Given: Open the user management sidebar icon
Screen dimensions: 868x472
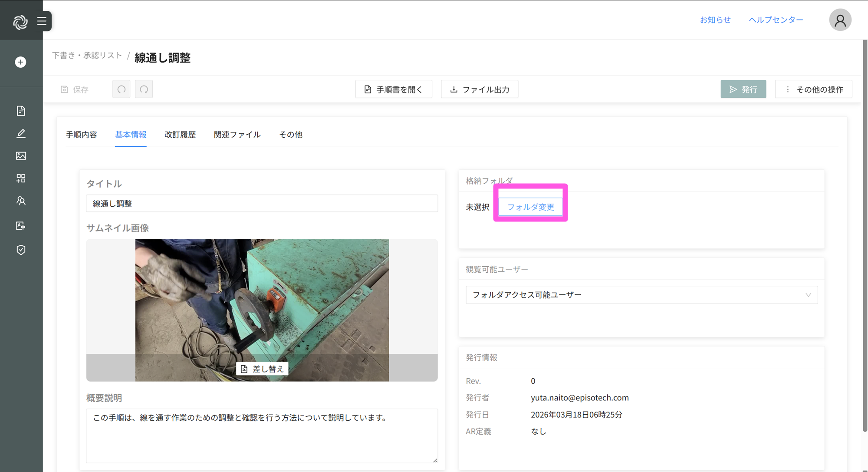Looking at the screenshot, I should [21, 201].
